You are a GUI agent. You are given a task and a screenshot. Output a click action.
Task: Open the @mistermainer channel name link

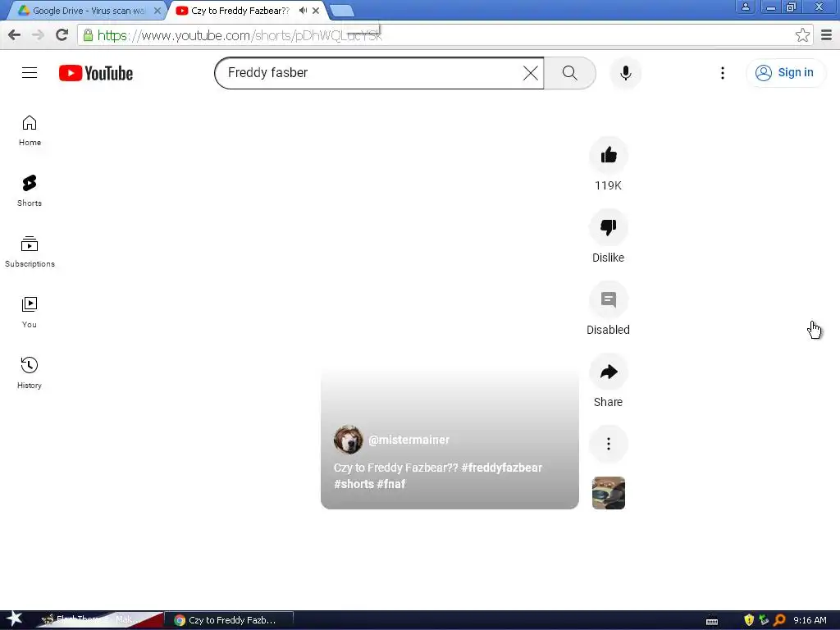coord(409,440)
